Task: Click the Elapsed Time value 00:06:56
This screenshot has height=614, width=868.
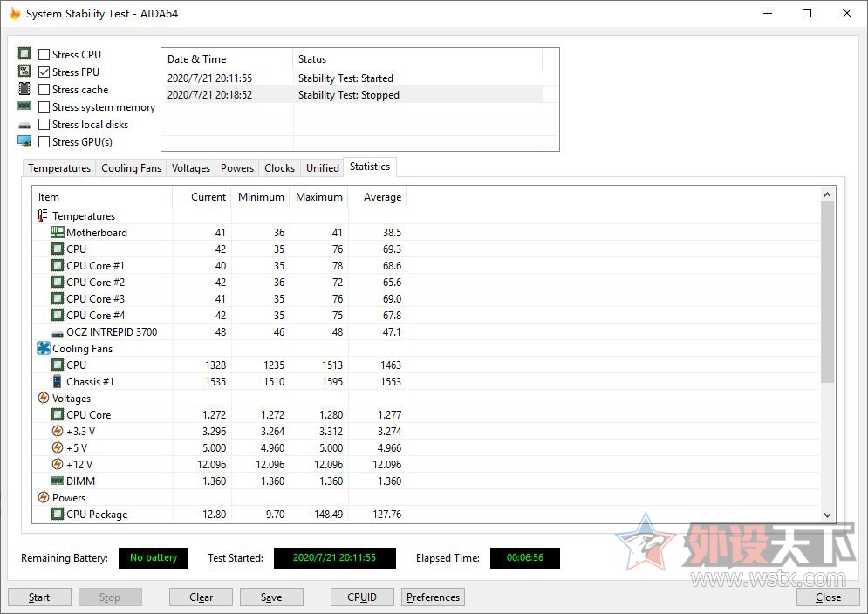Action: (x=525, y=557)
